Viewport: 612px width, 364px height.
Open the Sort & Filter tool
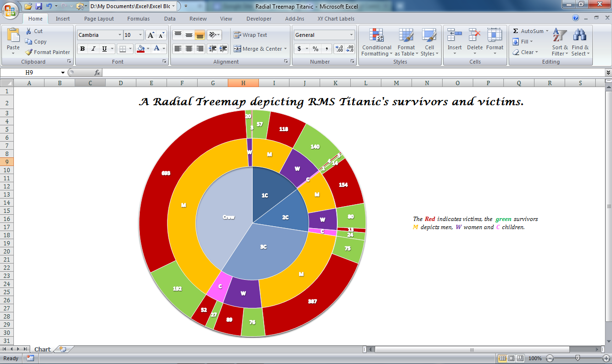[559, 42]
